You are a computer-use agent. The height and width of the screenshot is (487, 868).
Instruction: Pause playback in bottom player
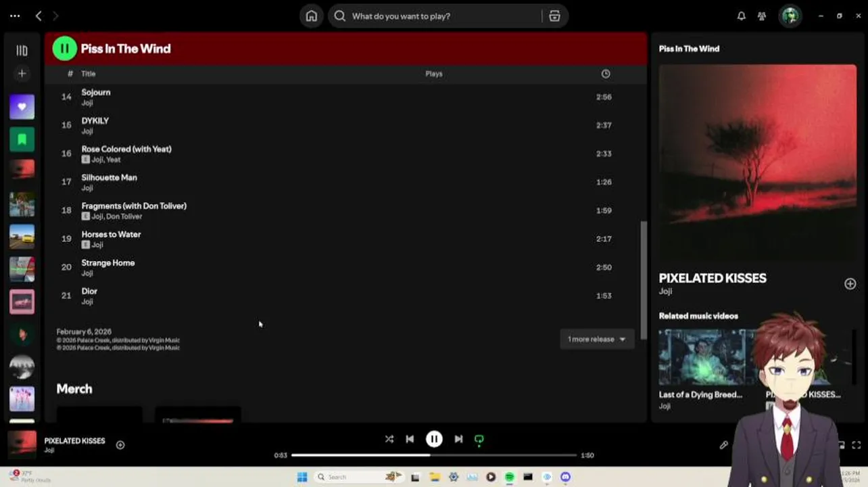click(x=434, y=439)
